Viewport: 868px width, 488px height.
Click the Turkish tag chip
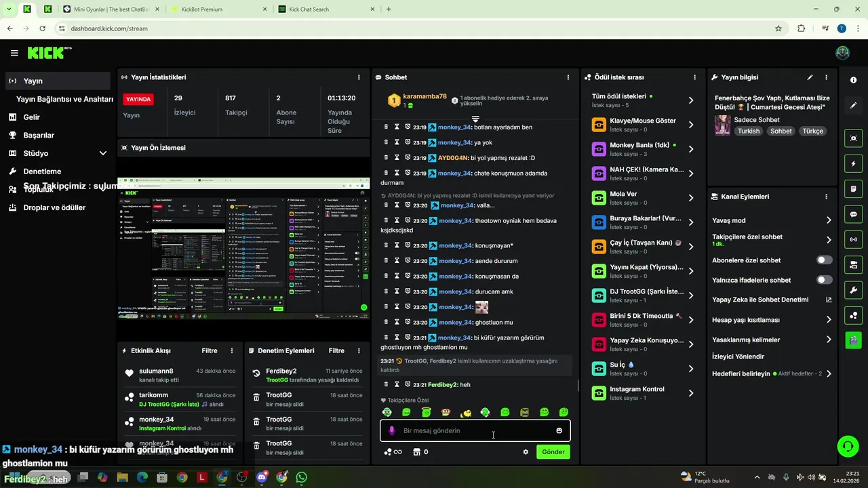tap(749, 131)
